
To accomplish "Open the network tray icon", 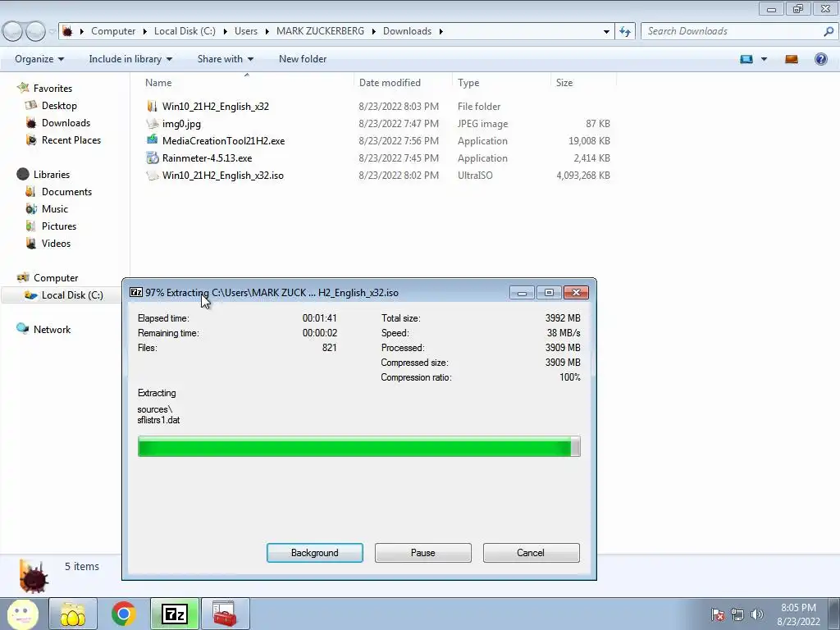I will tap(737, 614).
